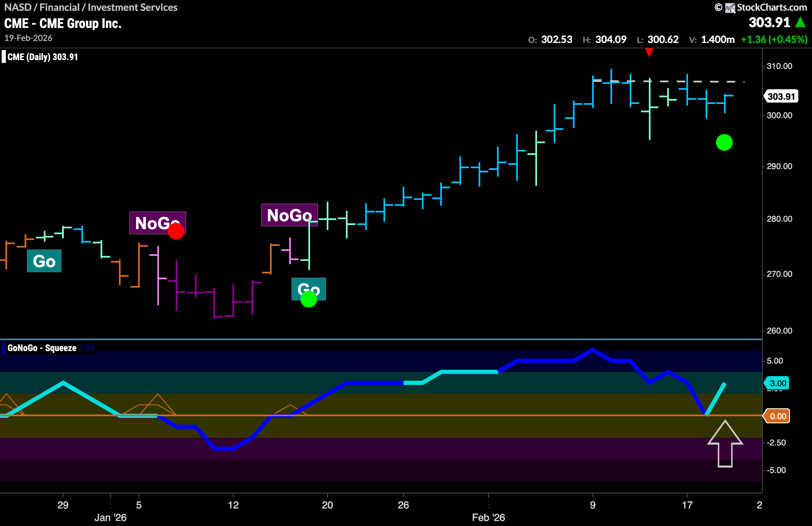Click the Jan '26 date axis label

point(110,518)
